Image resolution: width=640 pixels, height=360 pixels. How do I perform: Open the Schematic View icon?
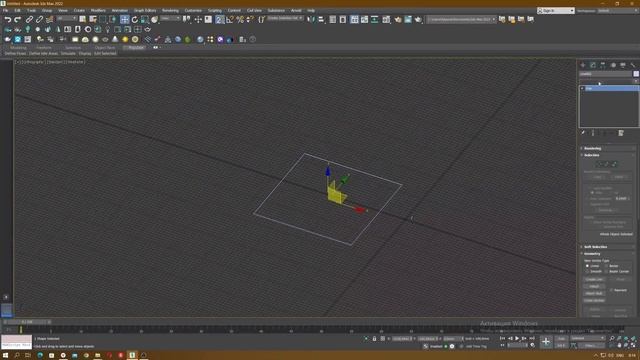(374, 19)
